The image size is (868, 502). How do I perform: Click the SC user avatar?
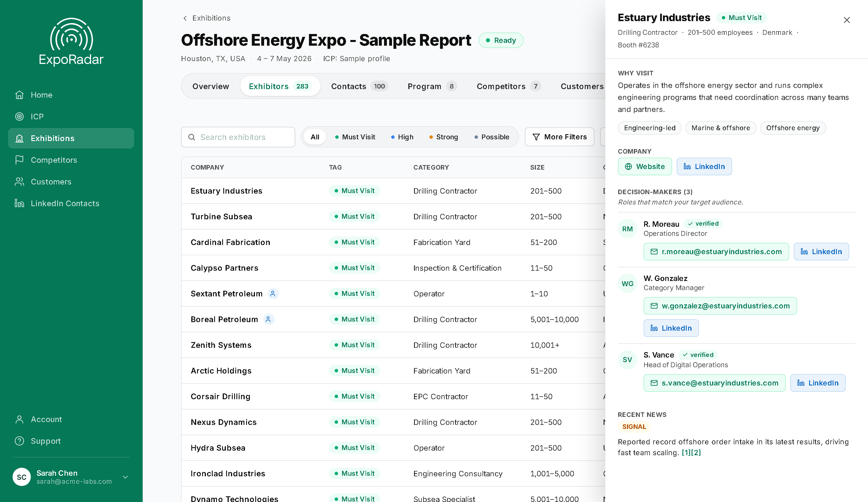(22, 477)
